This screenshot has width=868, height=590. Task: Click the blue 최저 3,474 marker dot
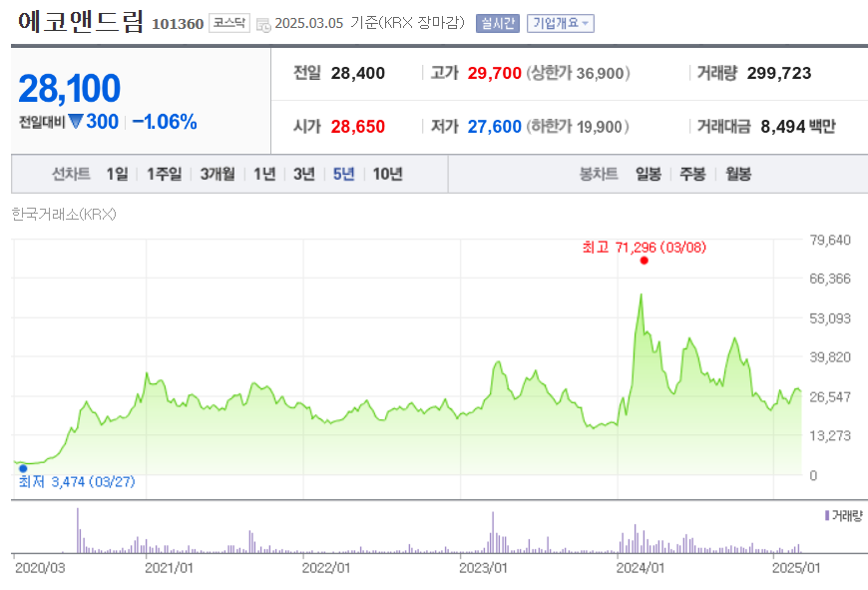click(23, 468)
